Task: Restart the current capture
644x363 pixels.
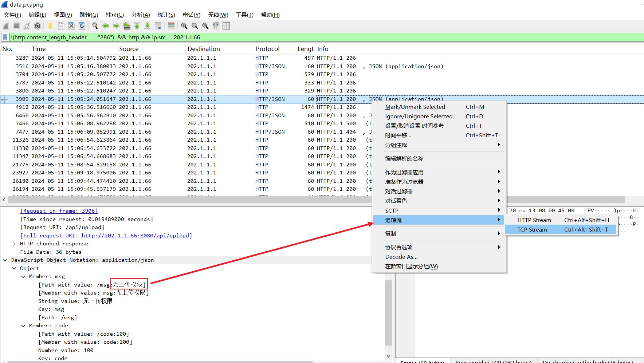Action: [27, 26]
